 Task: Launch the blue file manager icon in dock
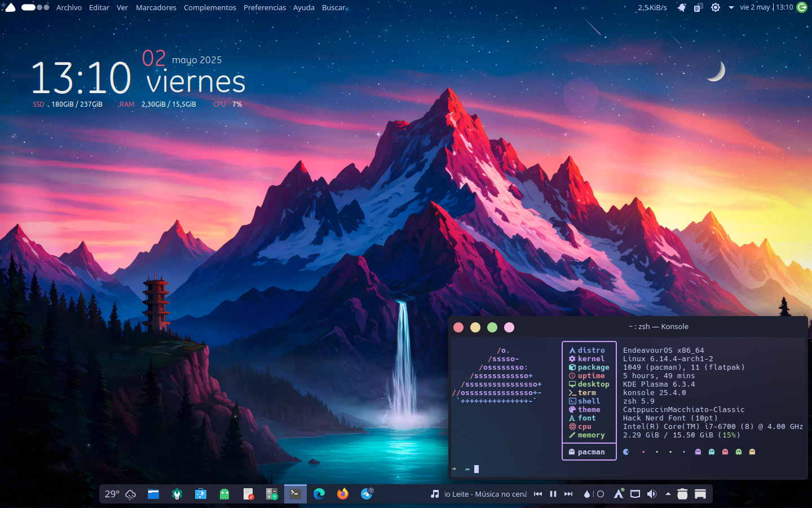tap(153, 494)
